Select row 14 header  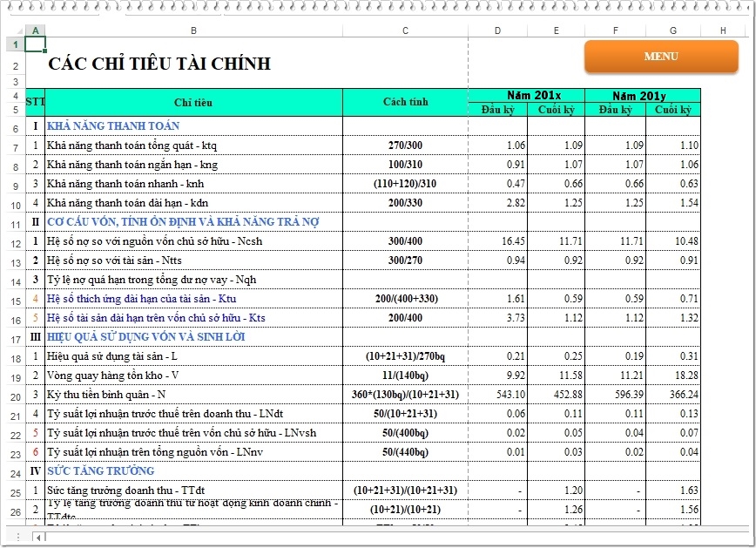click(16, 281)
